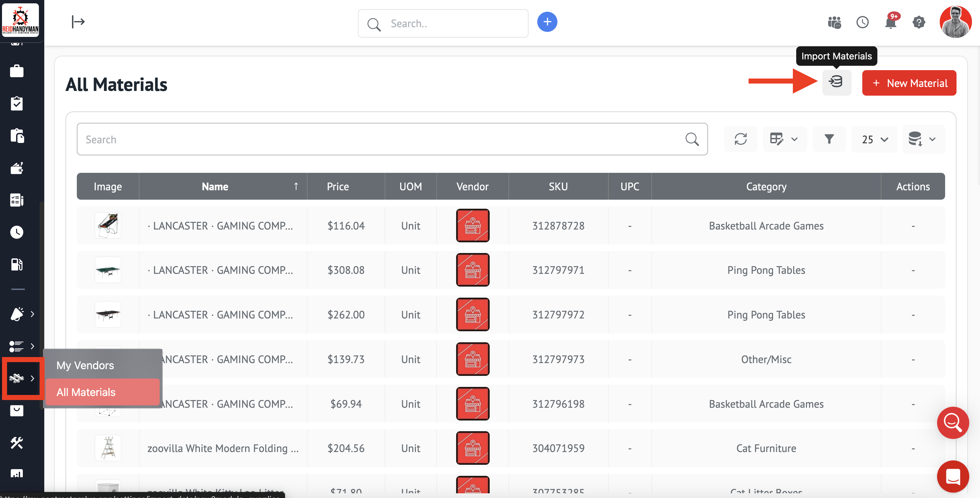Expand the materials sidebar menu chevron
This screenshot has height=498, width=980.
(32, 379)
